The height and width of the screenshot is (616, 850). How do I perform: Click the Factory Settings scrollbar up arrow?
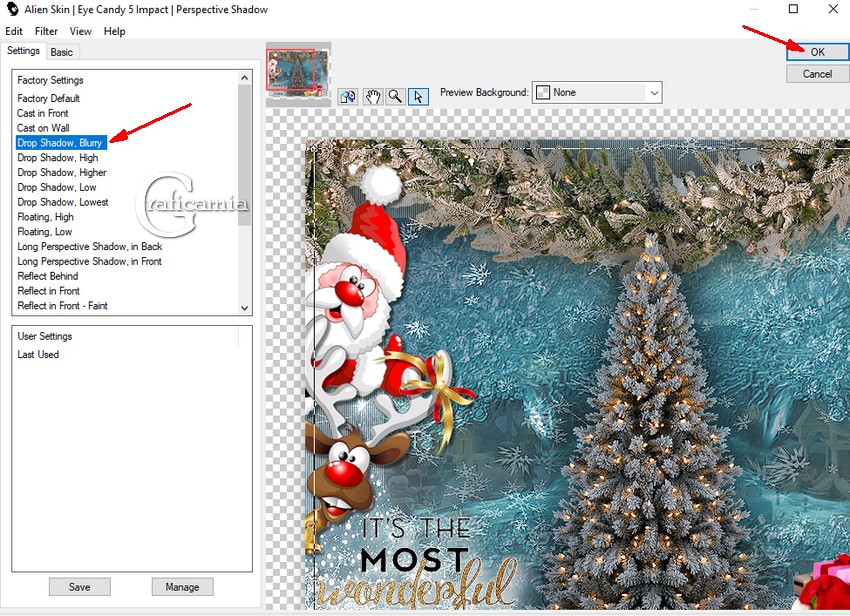click(x=244, y=78)
